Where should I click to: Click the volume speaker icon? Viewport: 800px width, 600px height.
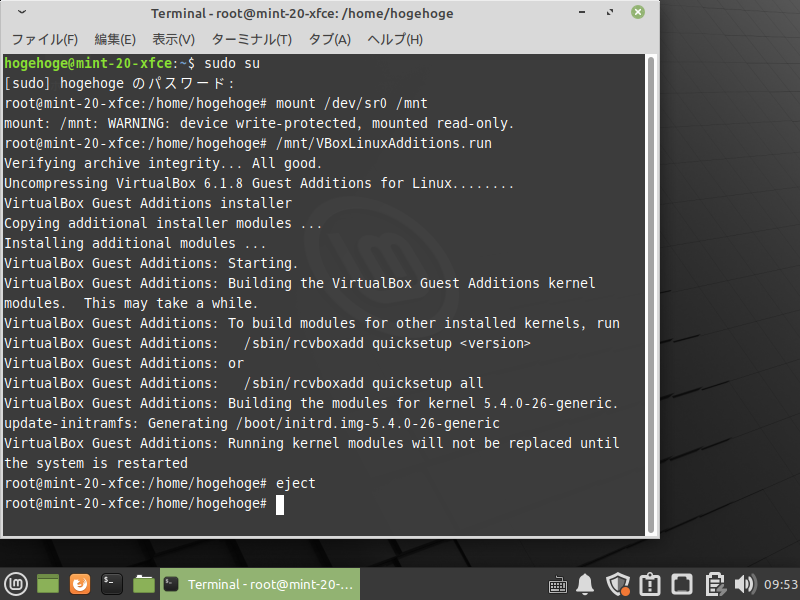745,584
